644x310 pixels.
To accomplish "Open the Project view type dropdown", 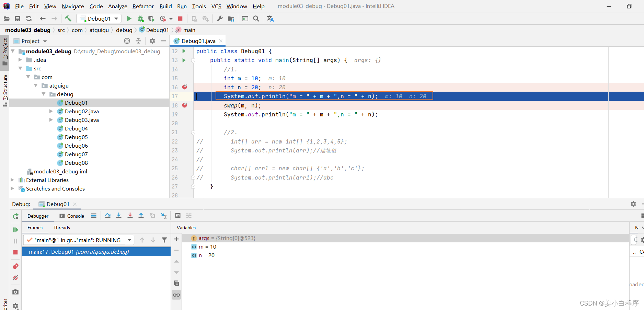I will click(30, 41).
